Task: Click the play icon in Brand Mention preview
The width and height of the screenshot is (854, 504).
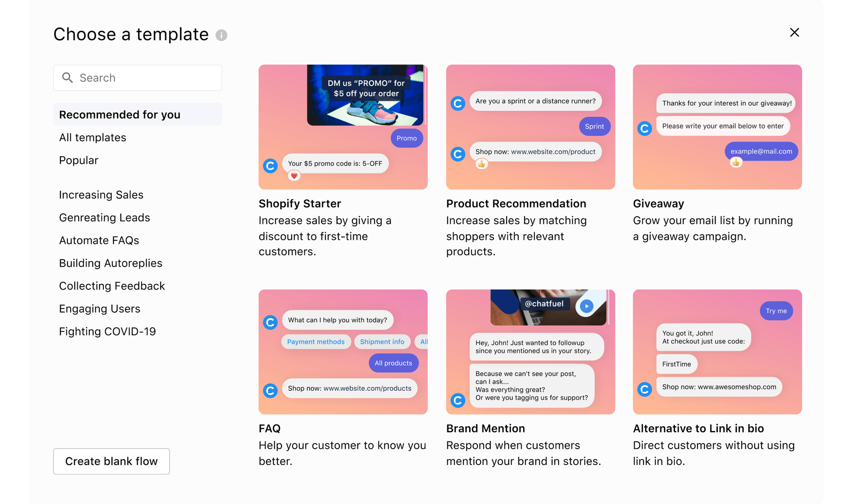Action: (586, 306)
